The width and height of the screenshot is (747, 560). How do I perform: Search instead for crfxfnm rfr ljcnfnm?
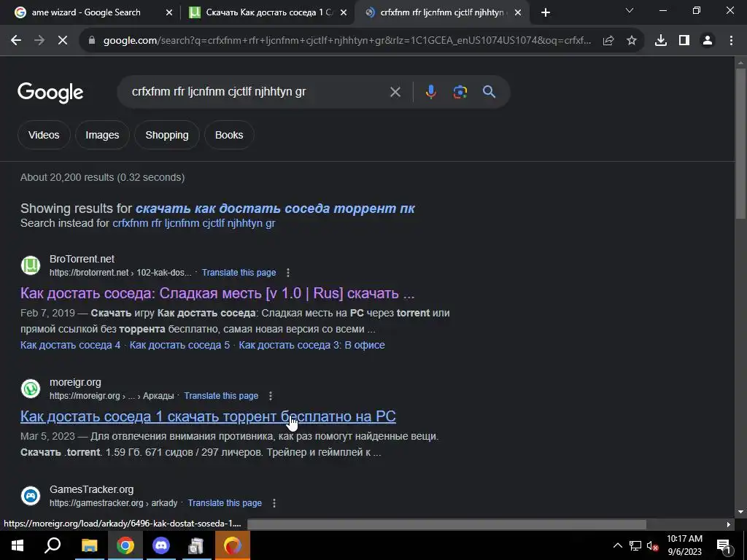(193, 223)
